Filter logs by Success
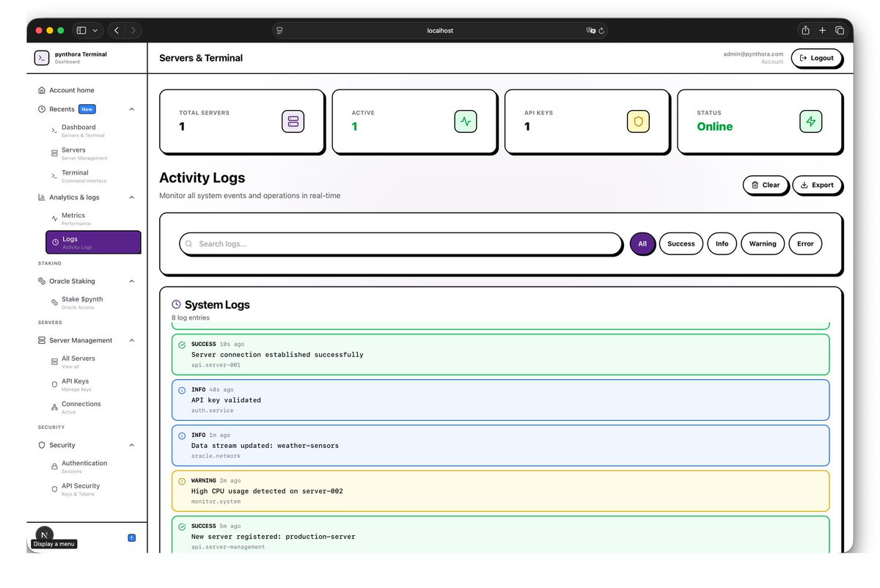This screenshot has height=588, width=880. 681,243
